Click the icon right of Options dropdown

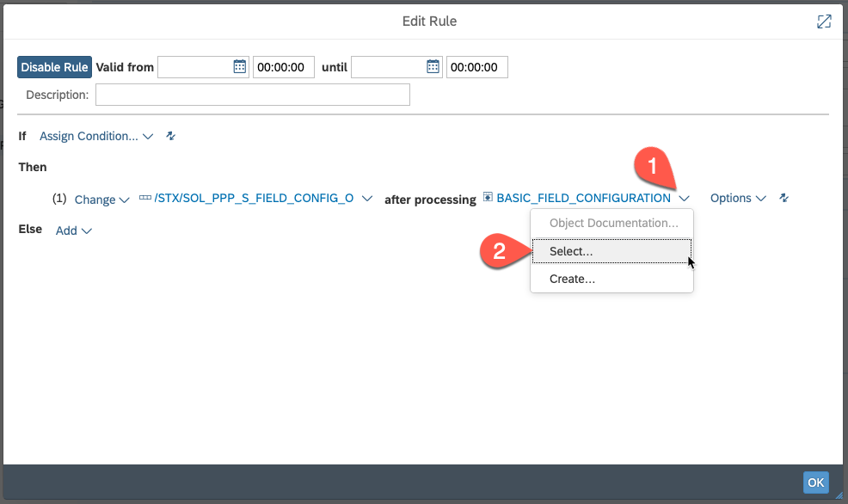(x=783, y=198)
